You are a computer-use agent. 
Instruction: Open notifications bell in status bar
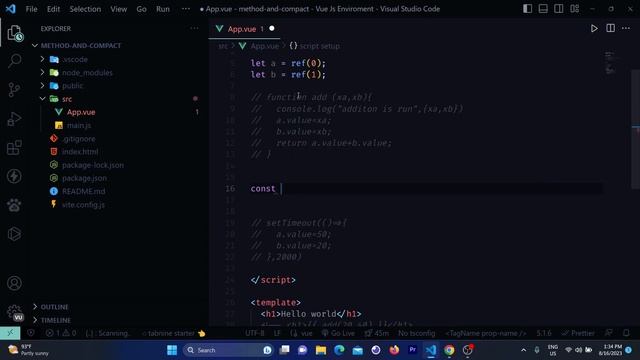(x=626, y=333)
